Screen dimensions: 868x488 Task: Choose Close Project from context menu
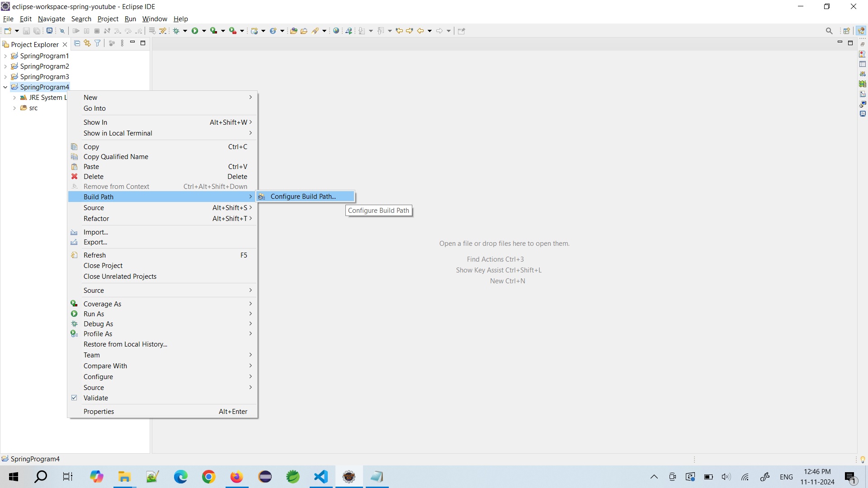163,266
